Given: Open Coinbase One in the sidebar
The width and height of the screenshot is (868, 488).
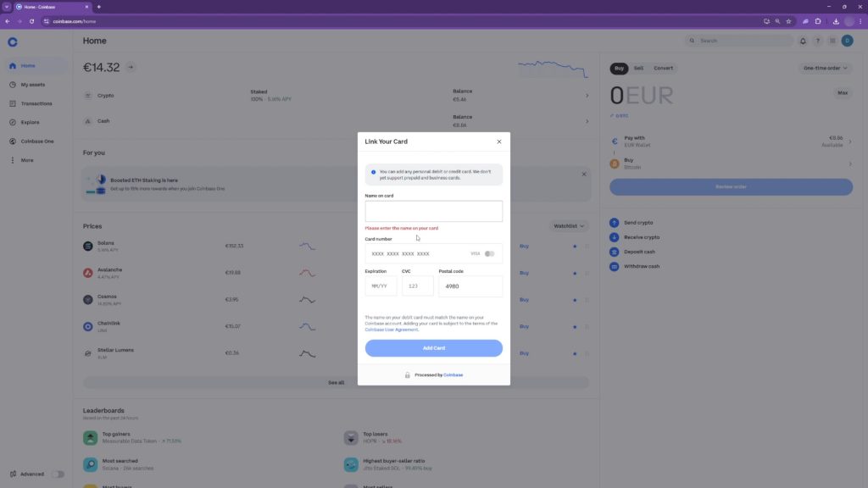Looking at the screenshot, I should tap(36, 141).
